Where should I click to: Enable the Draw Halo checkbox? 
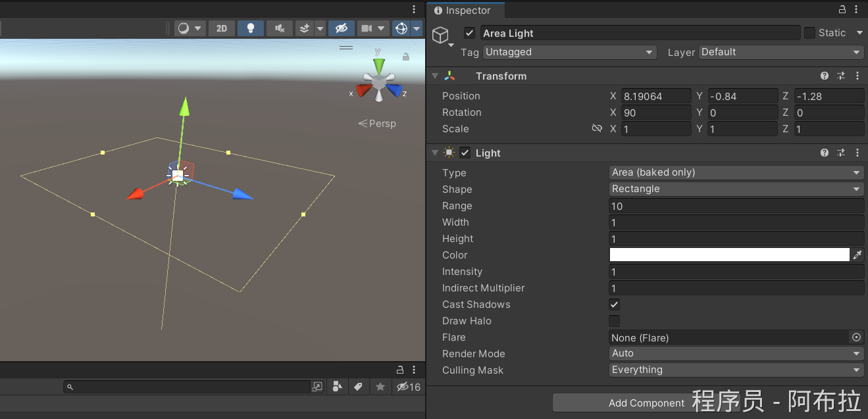614,321
